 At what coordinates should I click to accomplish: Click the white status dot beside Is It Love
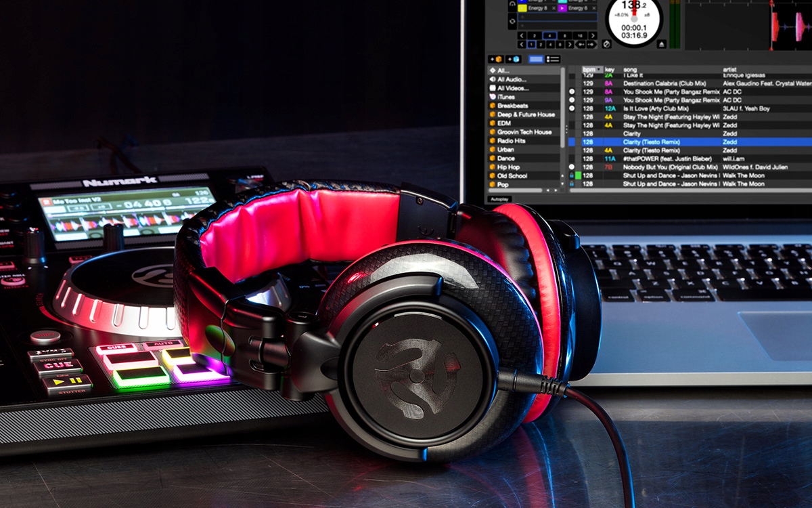572,108
